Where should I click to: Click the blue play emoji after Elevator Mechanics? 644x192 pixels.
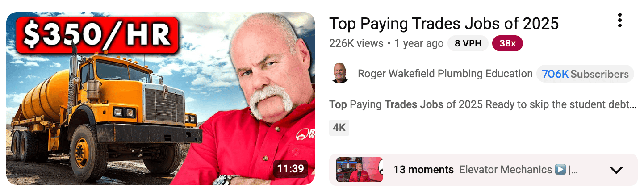tap(560, 170)
